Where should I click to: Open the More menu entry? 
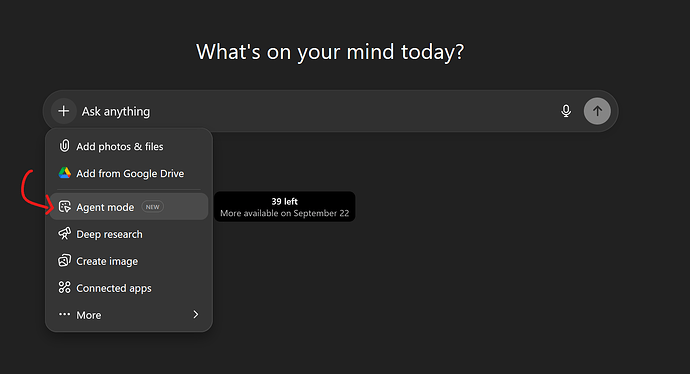tap(129, 315)
